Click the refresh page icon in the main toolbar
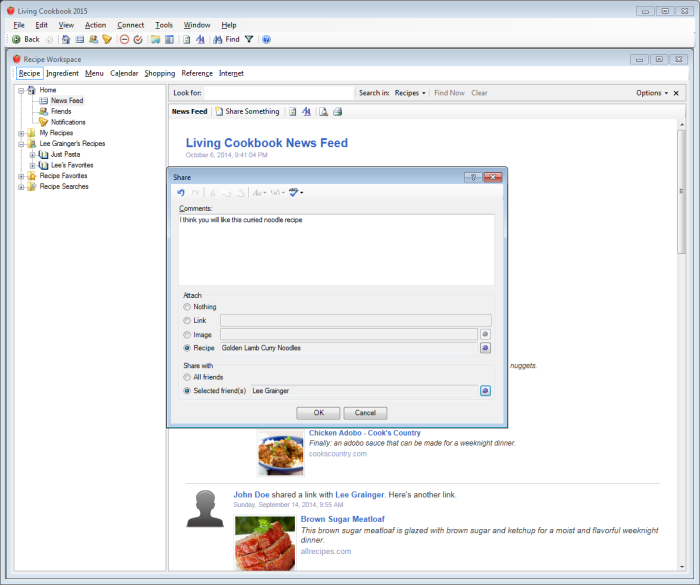This screenshot has width=700, height=585. point(187,39)
